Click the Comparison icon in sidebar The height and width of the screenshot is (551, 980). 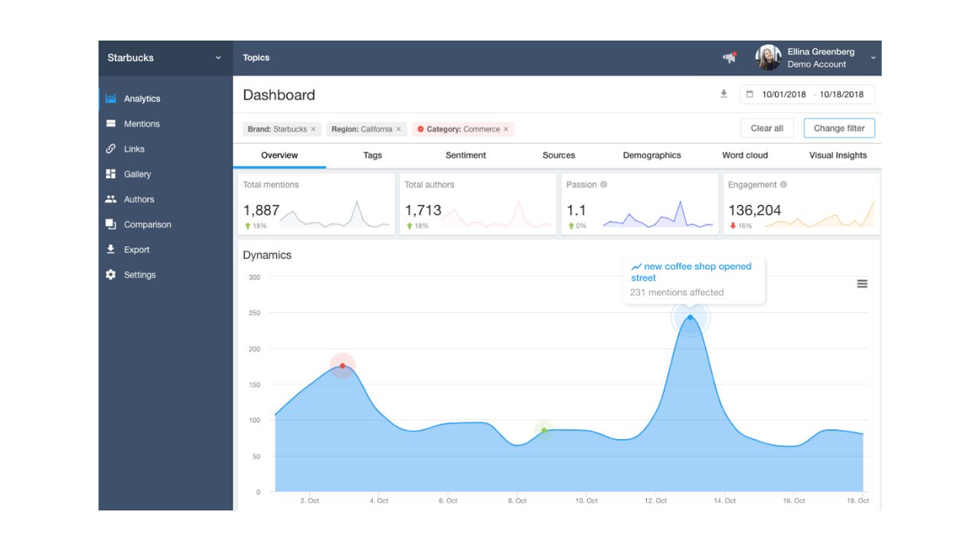(x=111, y=225)
